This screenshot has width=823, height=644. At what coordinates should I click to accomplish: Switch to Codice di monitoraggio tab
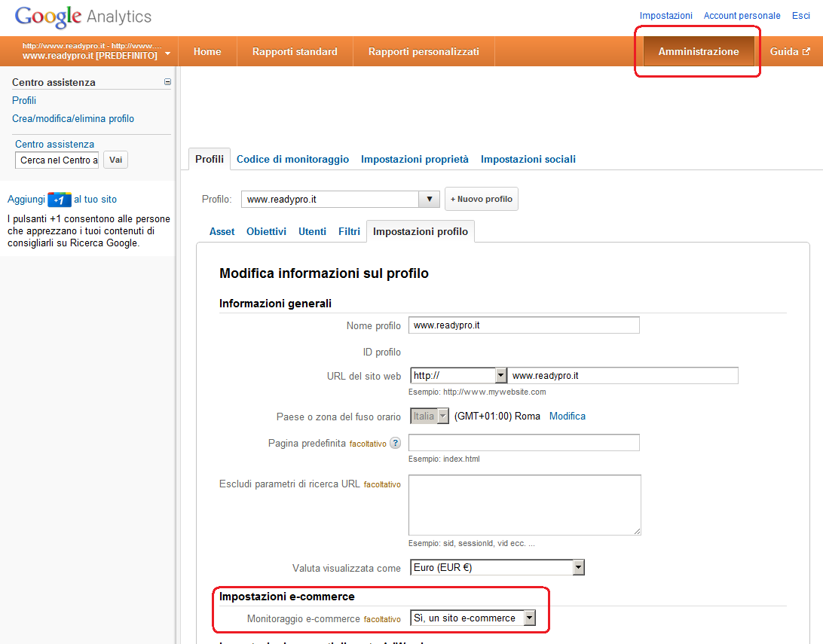[x=293, y=159]
